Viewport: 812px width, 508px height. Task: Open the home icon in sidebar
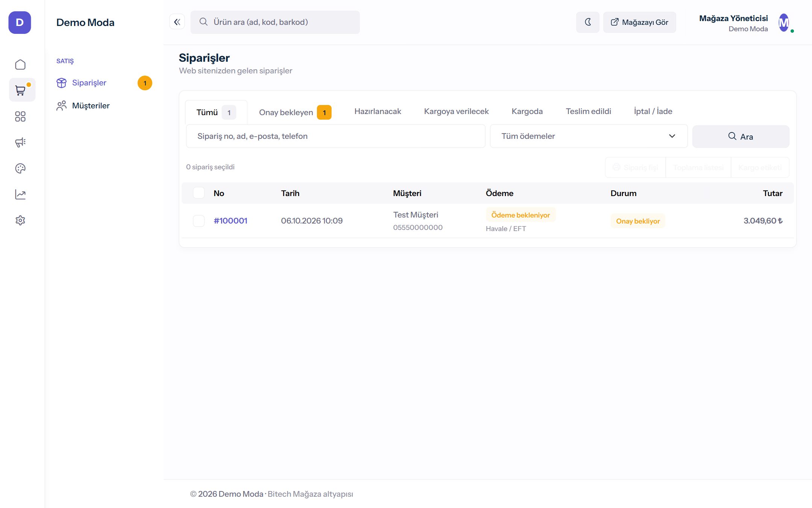click(x=20, y=65)
